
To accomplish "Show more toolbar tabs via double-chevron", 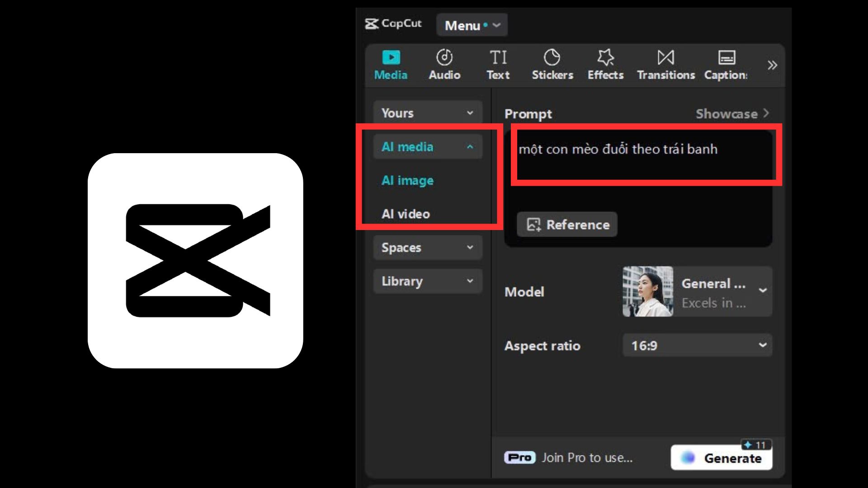I will click(x=772, y=65).
